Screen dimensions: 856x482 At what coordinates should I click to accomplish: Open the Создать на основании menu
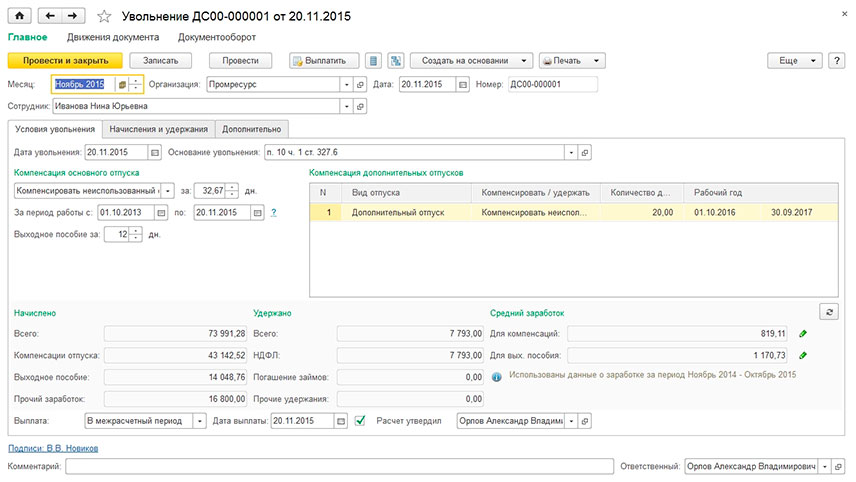click(x=471, y=61)
